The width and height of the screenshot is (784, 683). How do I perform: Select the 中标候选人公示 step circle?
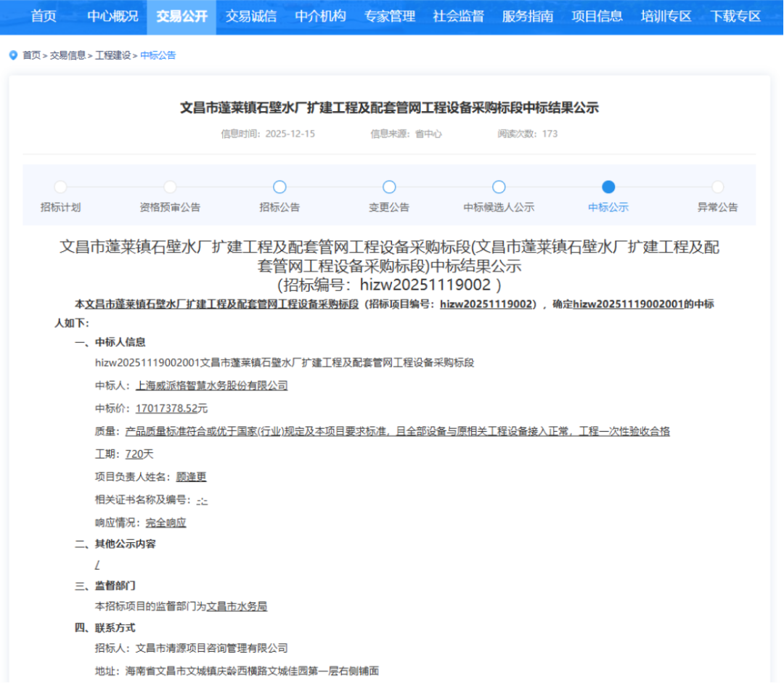click(x=499, y=187)
